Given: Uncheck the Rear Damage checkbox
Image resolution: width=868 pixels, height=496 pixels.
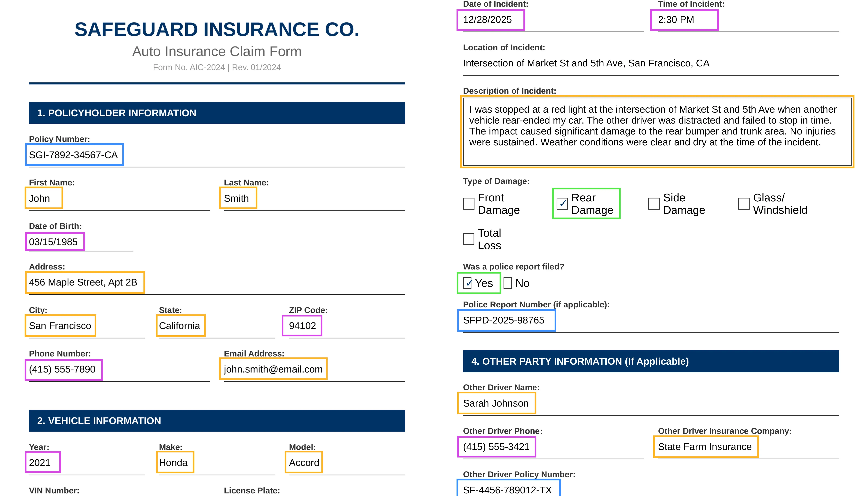Looking at the screenshot, I should tap(562, 204).
